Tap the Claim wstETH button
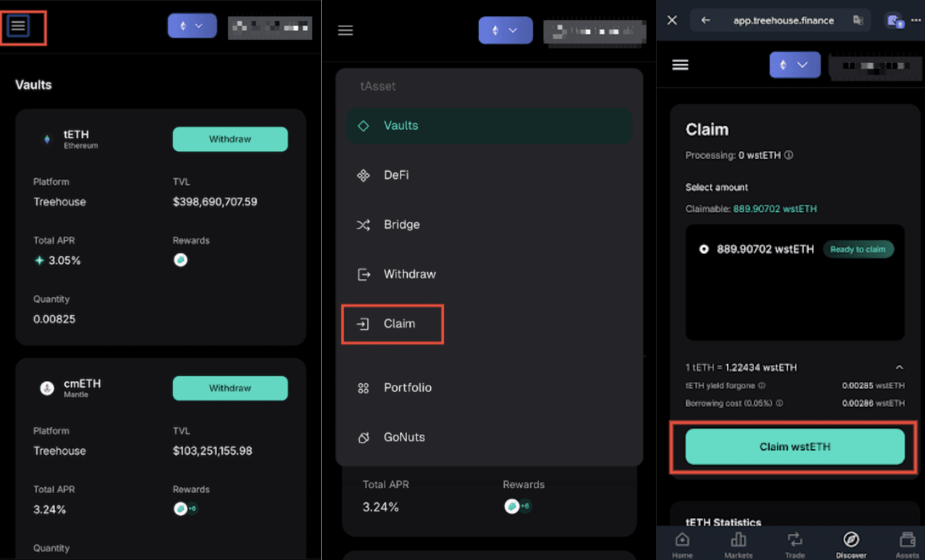Image resolution: width=925 pixels, height=560 pixels. 794,447
